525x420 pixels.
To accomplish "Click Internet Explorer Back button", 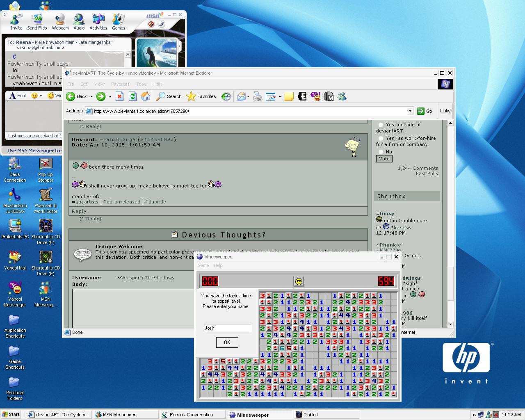I will pos(77,96).
